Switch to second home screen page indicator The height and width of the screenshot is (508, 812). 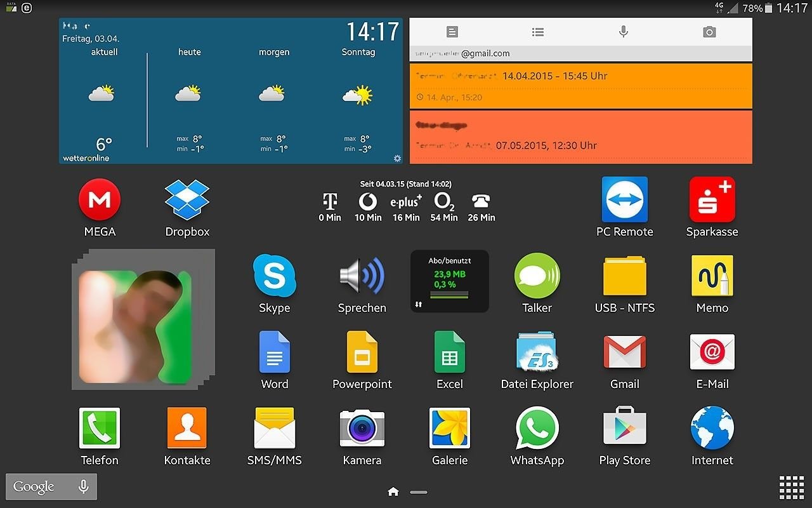click(x=419, y=492)
